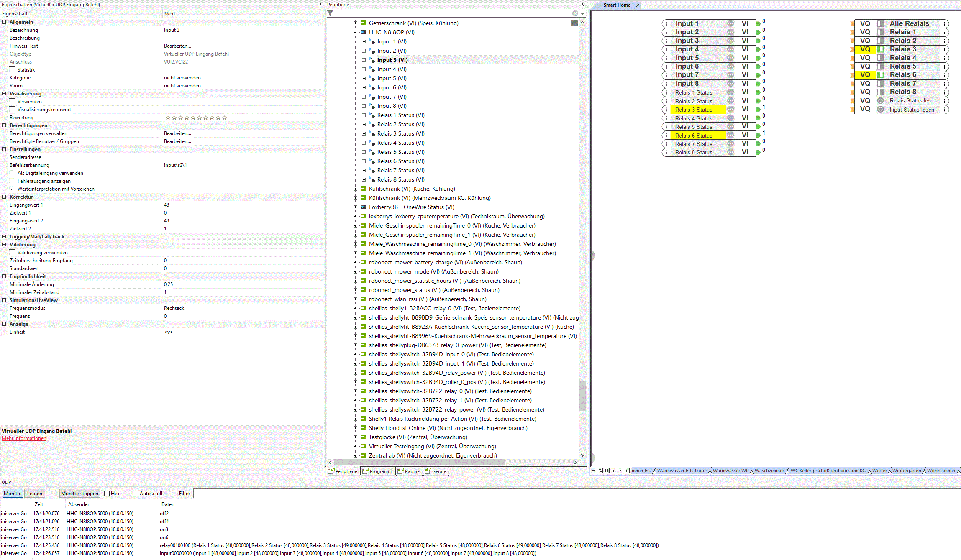The image size is (961, 560).
Task: Click the Relais 6 switch icon
Action: (880, 75)
